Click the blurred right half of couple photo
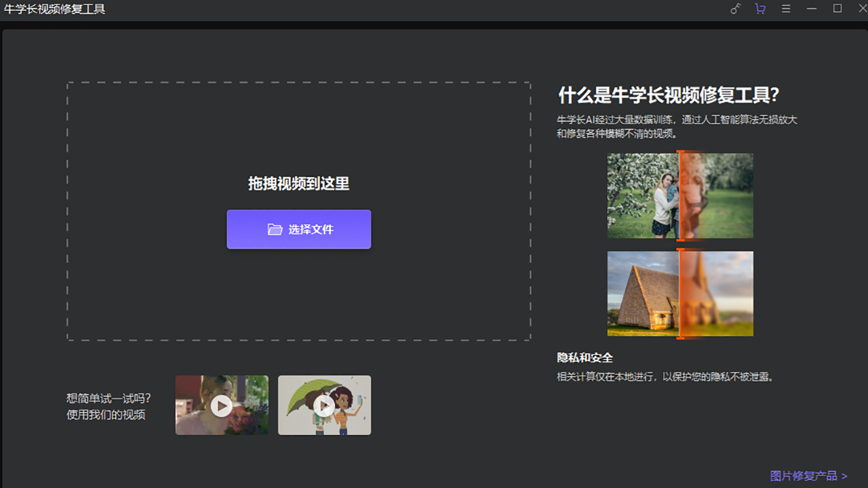 tap(717, 195)
